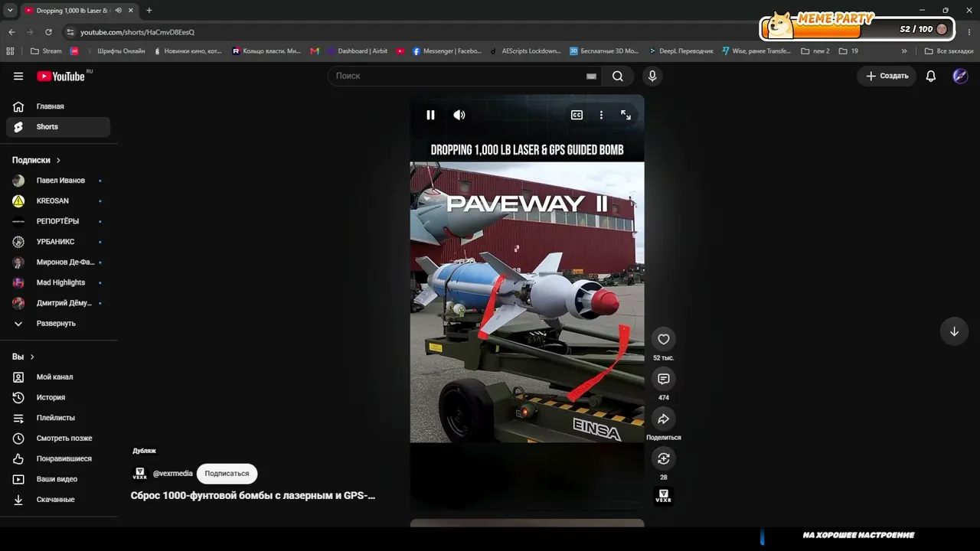Mute the tab via its speaker icon
This screenshot has height=551, width=980.
118,11
